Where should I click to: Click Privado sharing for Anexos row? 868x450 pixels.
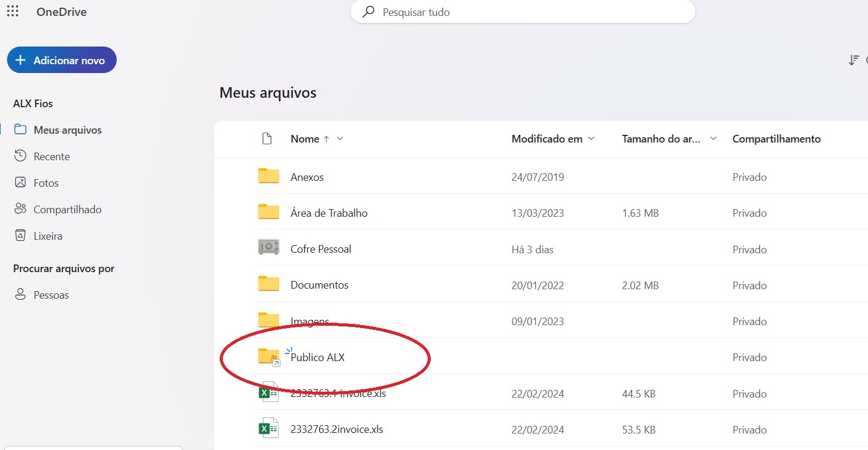coord(750,177)
